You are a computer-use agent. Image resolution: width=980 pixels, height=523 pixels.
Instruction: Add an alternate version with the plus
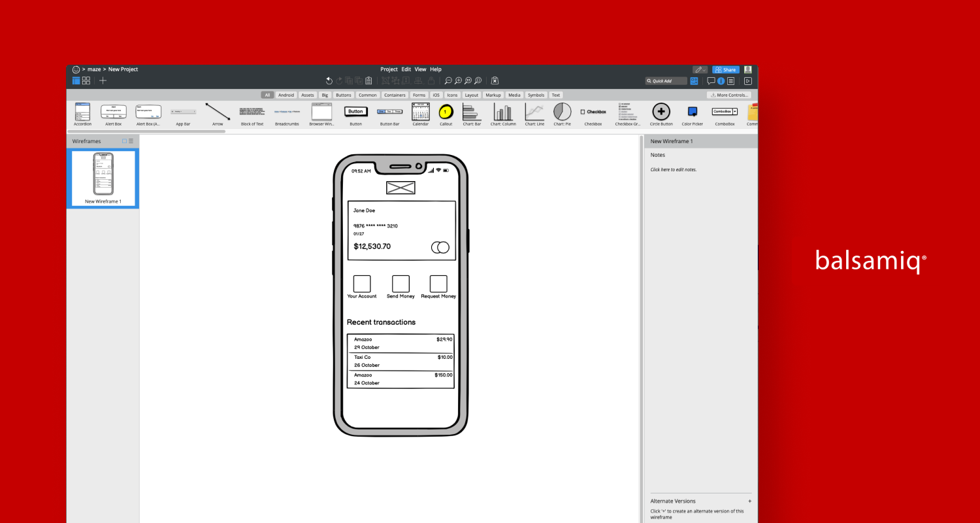[x=749, y=501]
